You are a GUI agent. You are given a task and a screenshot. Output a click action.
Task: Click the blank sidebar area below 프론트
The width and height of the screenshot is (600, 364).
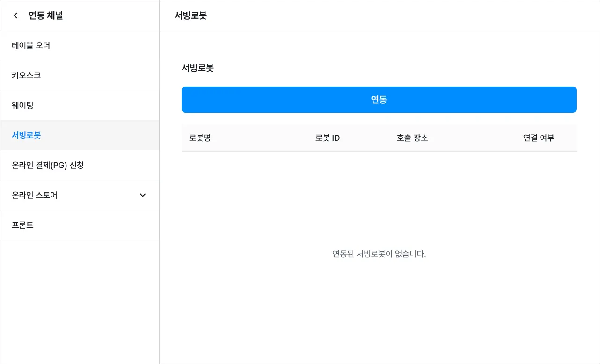pos(80,299)
